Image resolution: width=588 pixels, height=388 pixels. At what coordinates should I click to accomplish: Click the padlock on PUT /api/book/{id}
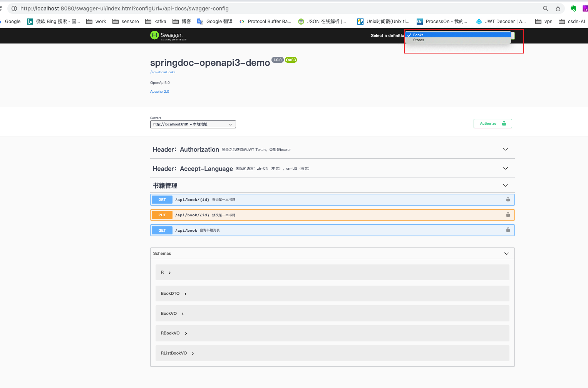508,215
